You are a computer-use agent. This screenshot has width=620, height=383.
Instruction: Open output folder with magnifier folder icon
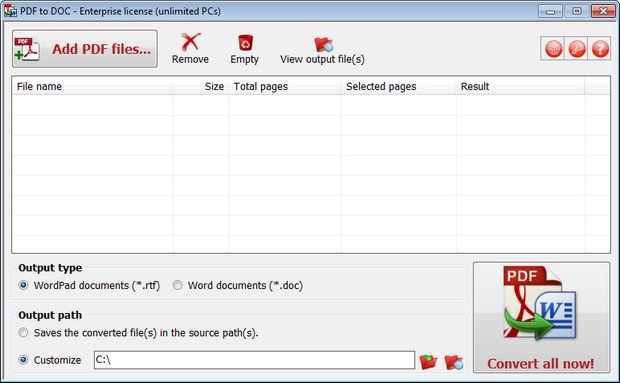point(453,362)
